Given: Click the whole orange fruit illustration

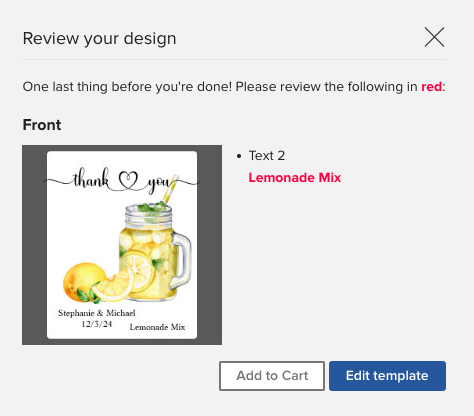Looking at the screenshot, I should click(x=83, y=282).
